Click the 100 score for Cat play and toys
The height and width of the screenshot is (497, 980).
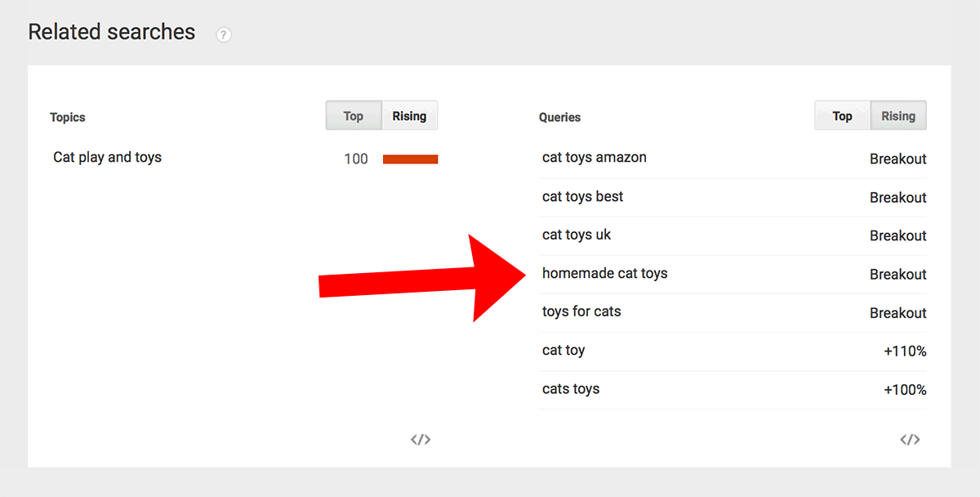click(356, 159)
